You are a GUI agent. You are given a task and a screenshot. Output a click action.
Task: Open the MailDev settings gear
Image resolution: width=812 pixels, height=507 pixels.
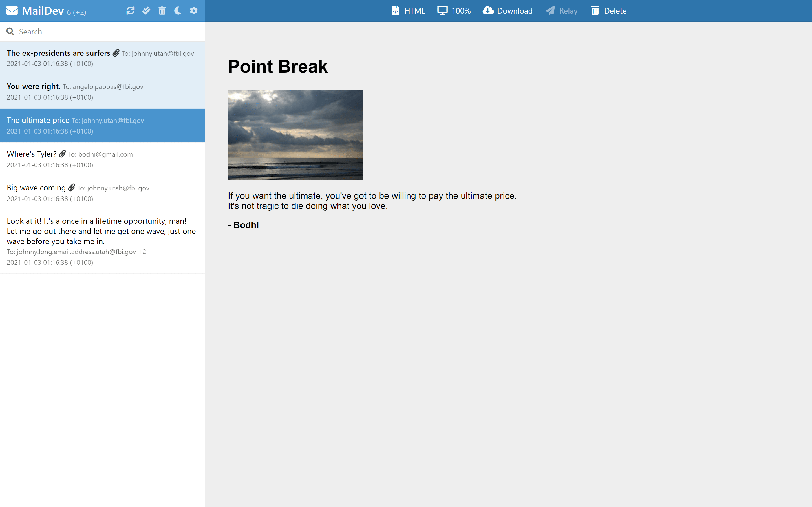[x=194, y=11]
